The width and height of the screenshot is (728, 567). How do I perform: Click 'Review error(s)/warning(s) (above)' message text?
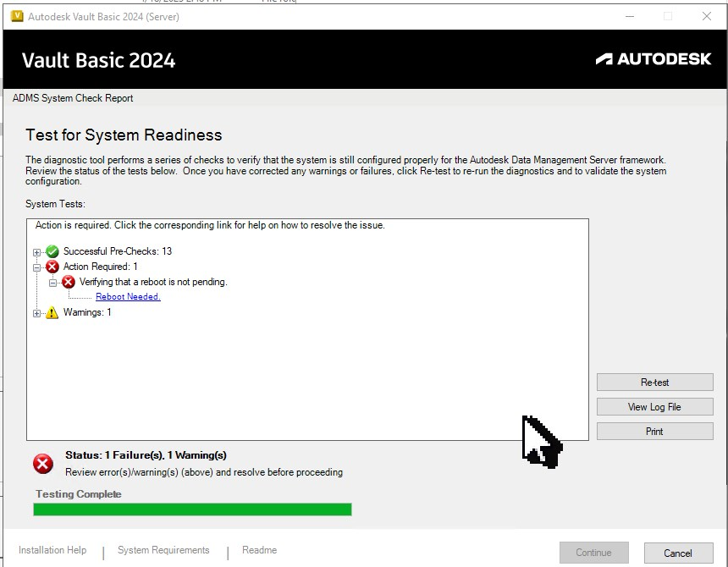[204, 472]
